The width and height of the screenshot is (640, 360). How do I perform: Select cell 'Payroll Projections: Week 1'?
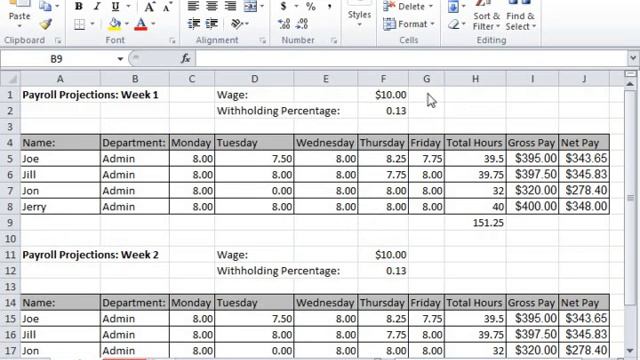click(x=90, y=95)
